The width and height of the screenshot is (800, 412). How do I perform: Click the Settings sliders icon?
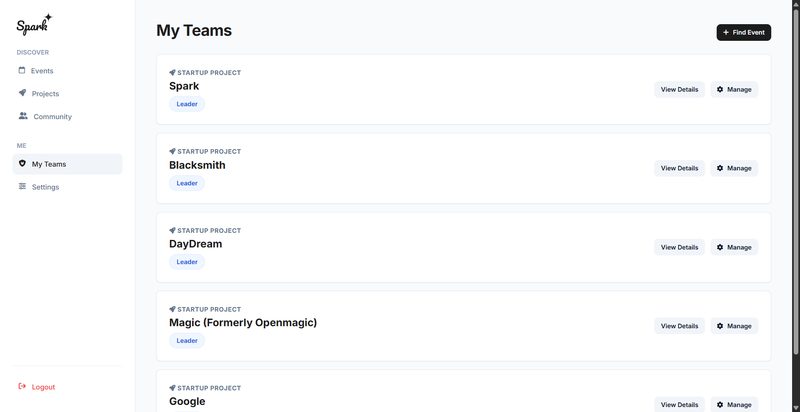pos(23,187)
